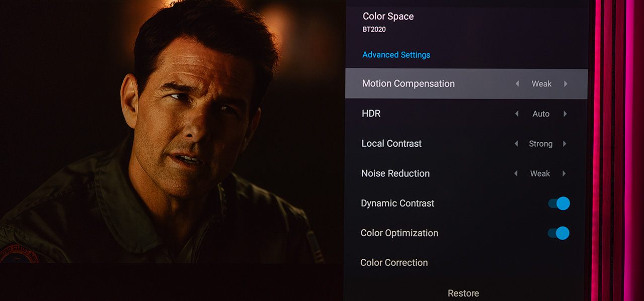Open Color Space BT2020 setting

click(388, 22)
